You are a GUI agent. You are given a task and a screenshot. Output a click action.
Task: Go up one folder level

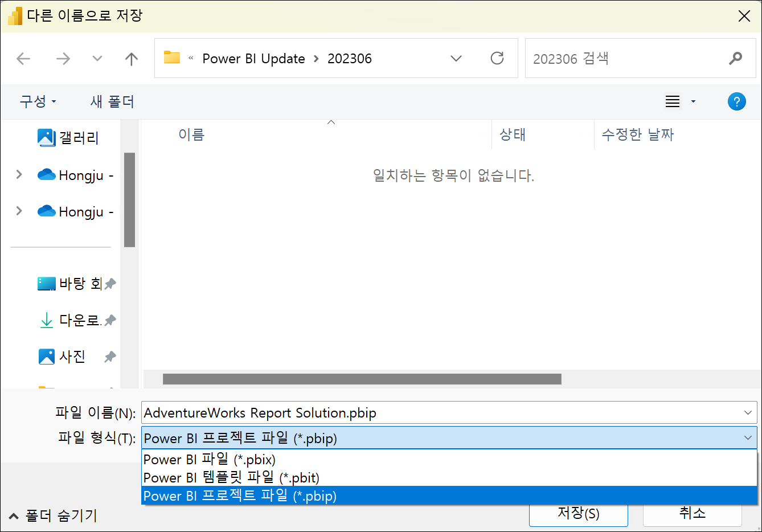pos(132,59)
